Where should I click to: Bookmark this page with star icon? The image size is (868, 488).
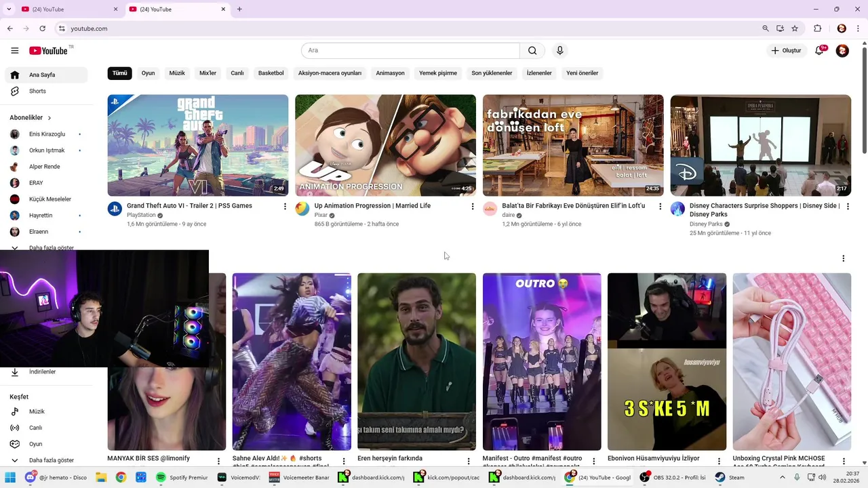tap(795, 28)
